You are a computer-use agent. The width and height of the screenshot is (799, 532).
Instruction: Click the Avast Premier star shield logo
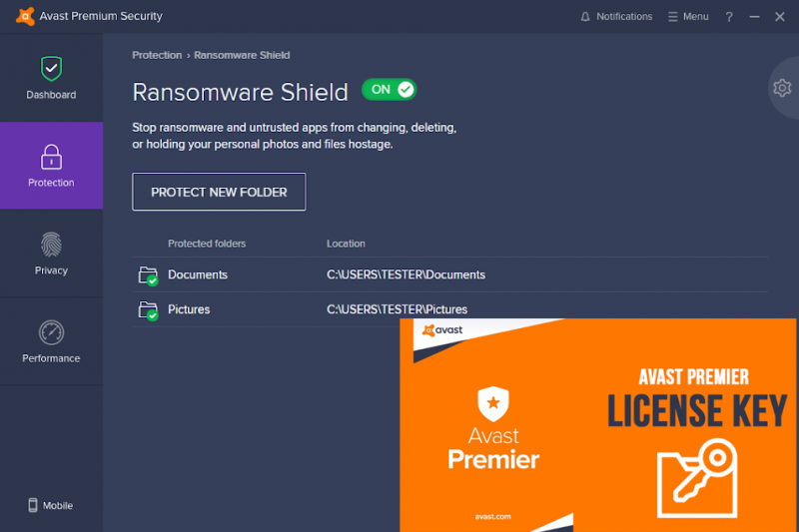click(x=492, y=403)
